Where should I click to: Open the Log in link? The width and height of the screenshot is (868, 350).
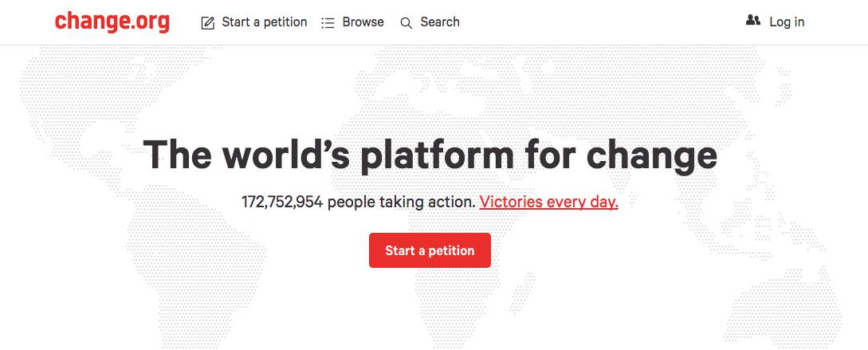(787, 22)
